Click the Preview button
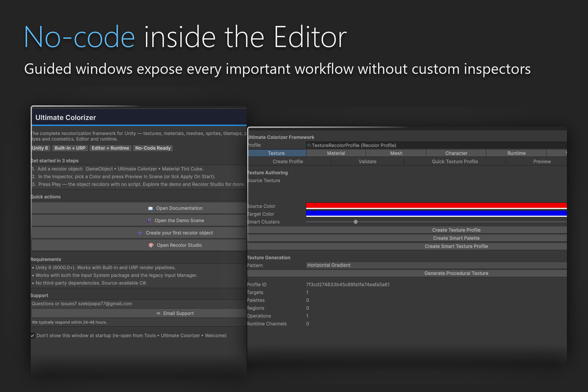Screen dimensions: 588x392 pyautogui.click(x=537, y=161)
